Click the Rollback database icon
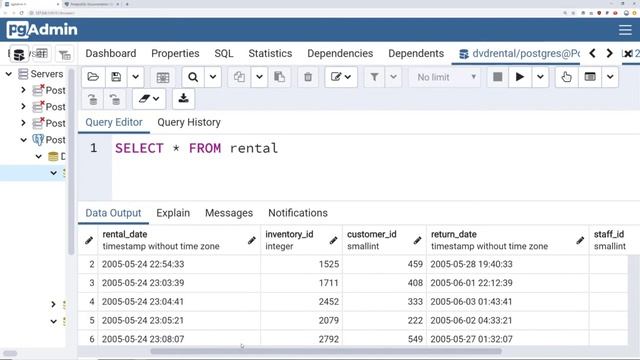Viewport: 640px width, 360px height. pyautogui.click(x=115, y=99)
